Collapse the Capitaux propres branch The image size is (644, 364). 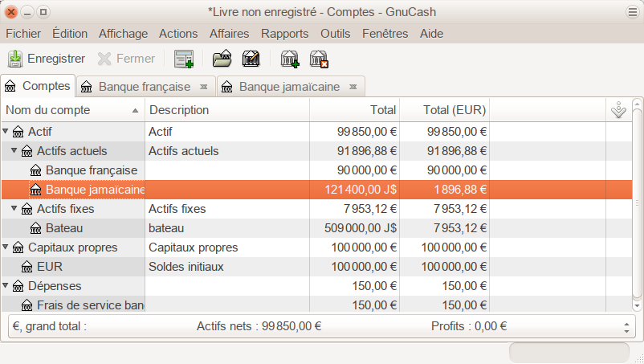tap(6, 247)
